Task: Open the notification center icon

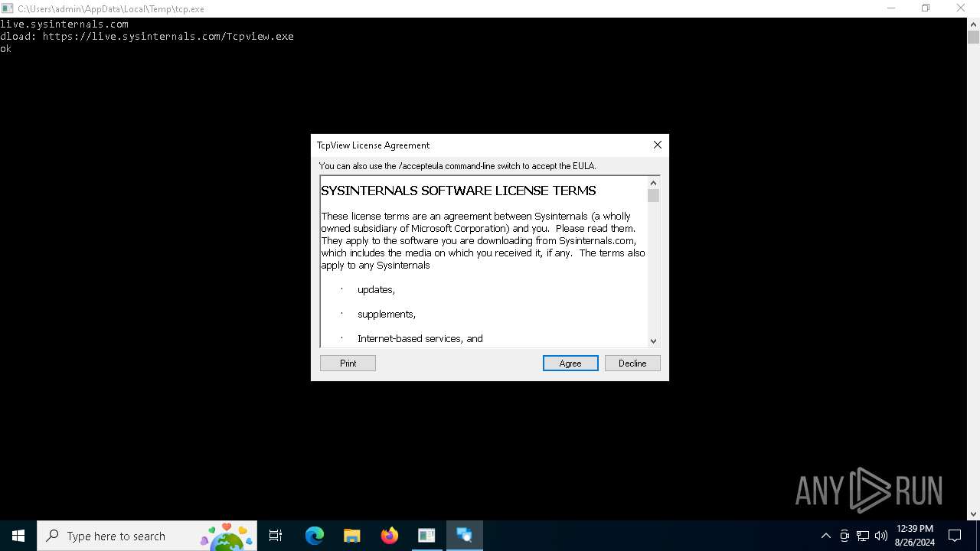Action: coord(955,536)
